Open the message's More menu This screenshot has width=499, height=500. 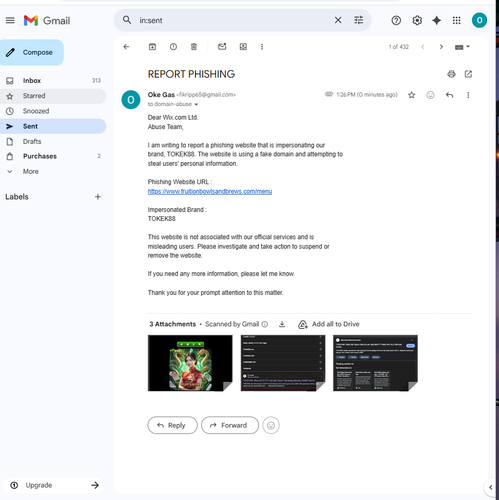468,95
